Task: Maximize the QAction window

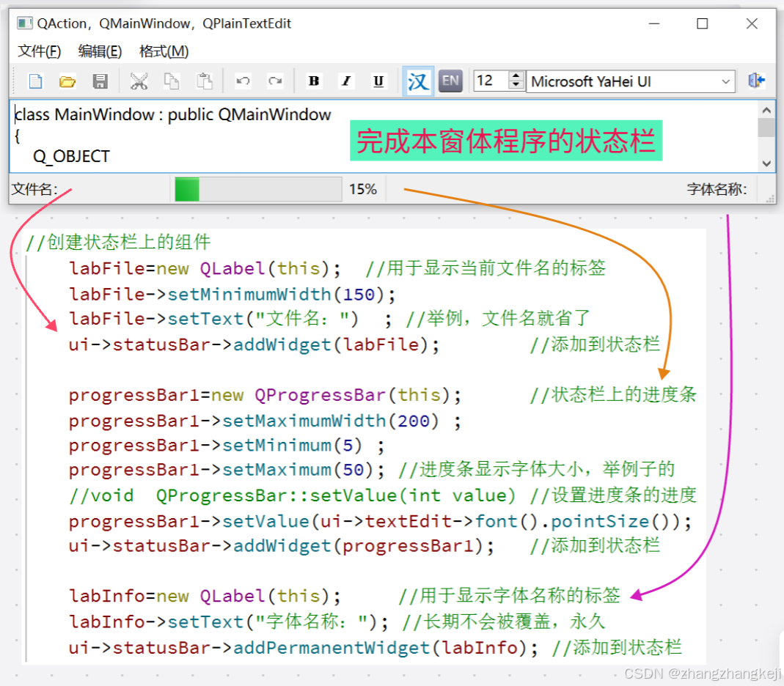Action: [703, 23]
